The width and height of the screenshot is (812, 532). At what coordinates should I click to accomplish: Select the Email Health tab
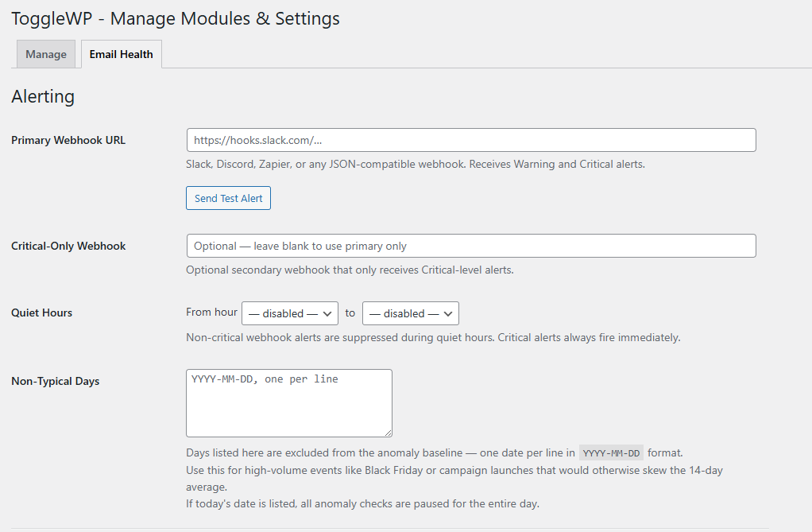[x=122, y=54]
